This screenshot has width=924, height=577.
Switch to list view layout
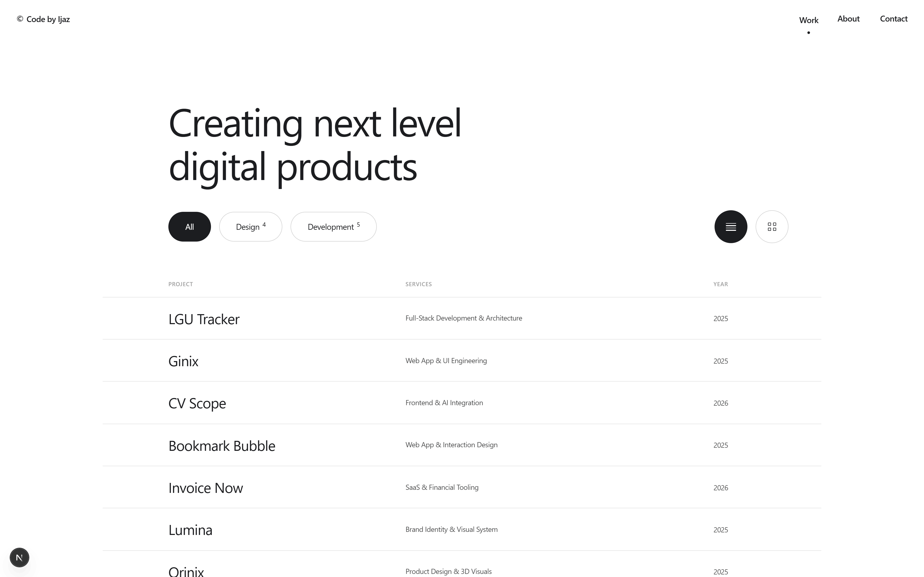730,227
